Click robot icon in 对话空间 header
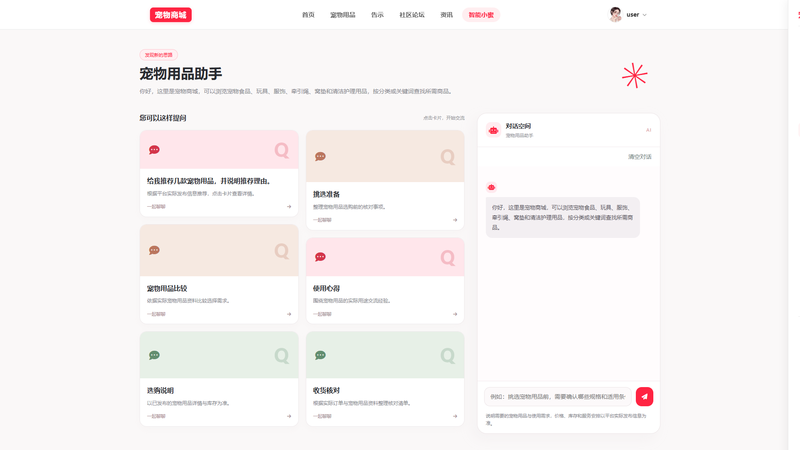Viewport: 800px width, 450px height. [x=493, y=130]
